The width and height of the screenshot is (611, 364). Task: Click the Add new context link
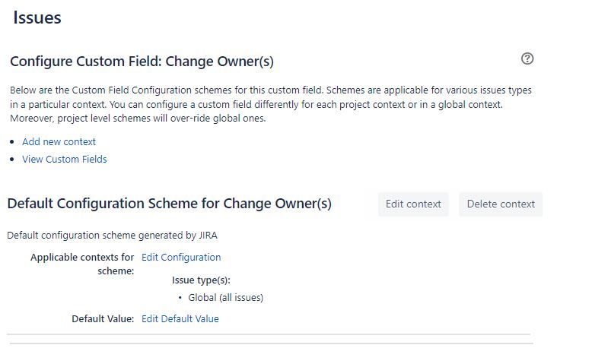coord(59,141)
